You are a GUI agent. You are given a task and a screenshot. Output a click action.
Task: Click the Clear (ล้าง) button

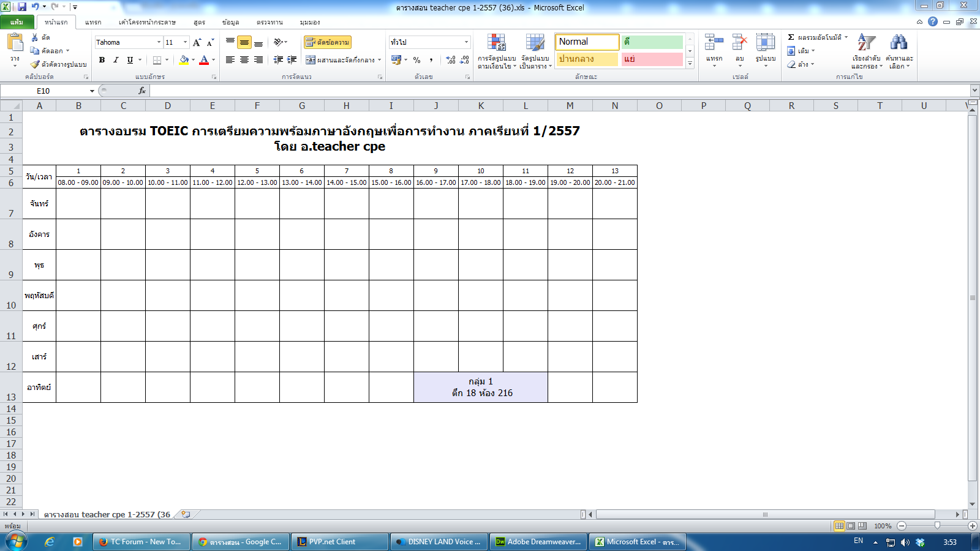tap(799, 64)
